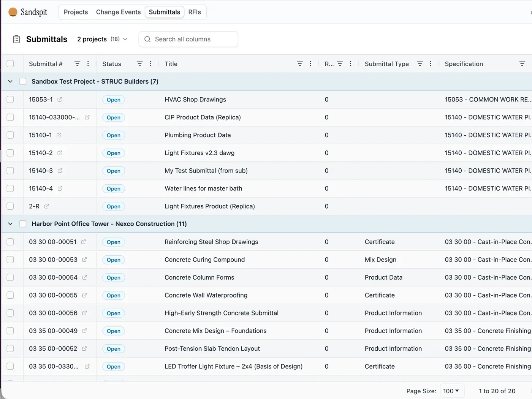Viewport: 532px width, 399px height.
Task: Click Open status badge for 15053-1
Action: coord(114,100)
